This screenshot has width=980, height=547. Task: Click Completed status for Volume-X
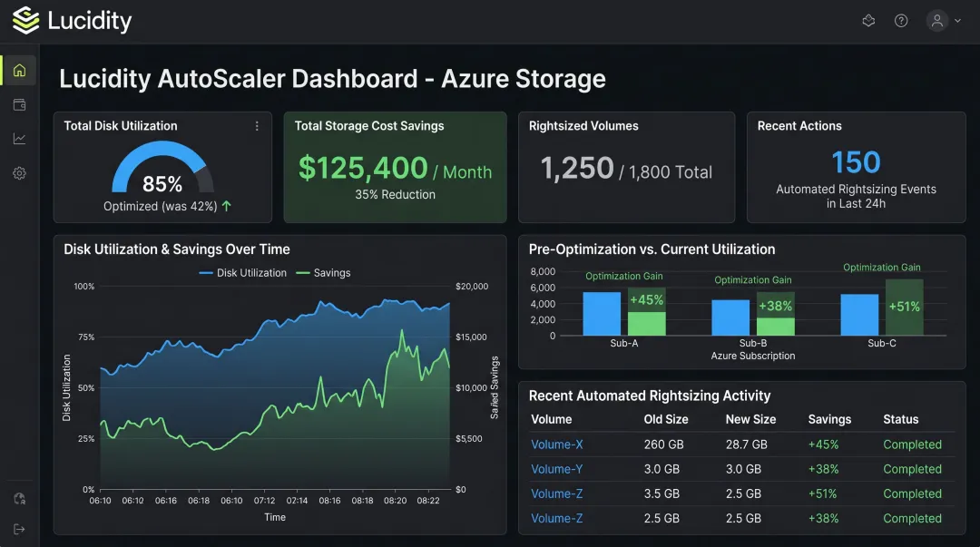pos(913,444)
